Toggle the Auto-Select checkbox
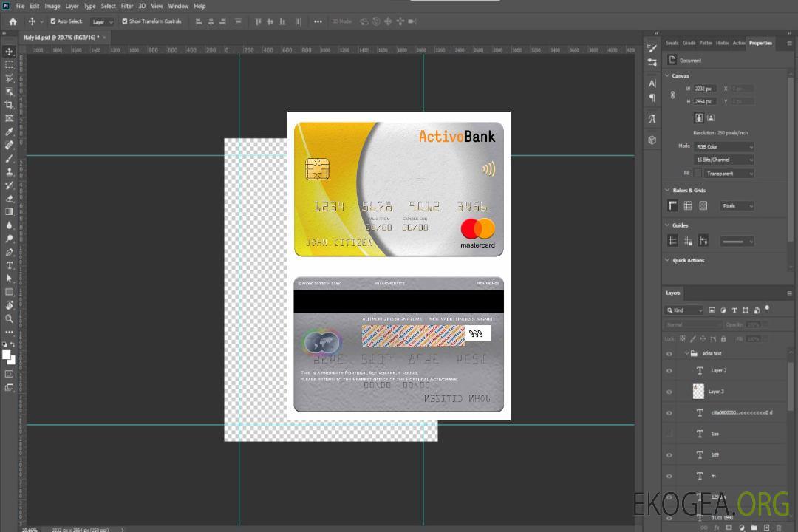Screen dimensions: 798x532 tap(53, 21)
